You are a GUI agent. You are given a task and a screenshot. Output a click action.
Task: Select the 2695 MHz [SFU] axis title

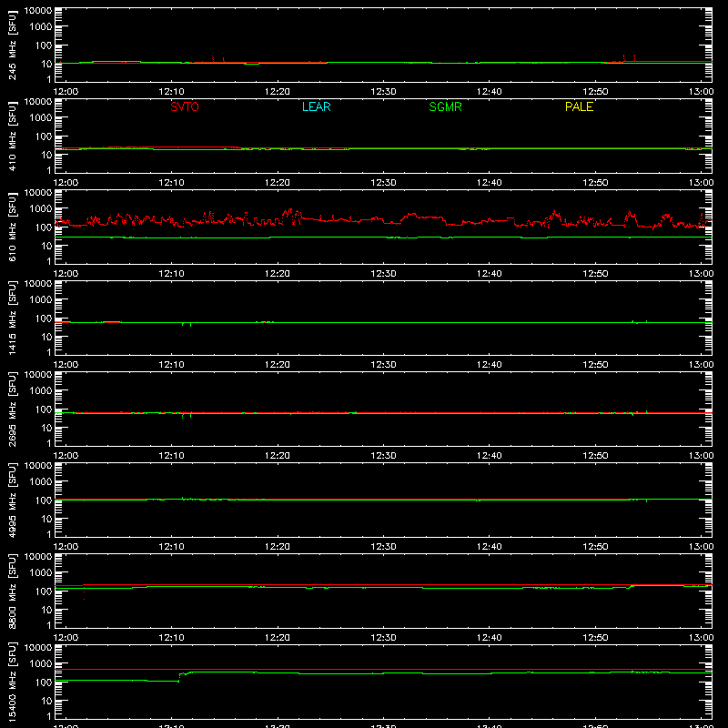[x=12, y=409]
